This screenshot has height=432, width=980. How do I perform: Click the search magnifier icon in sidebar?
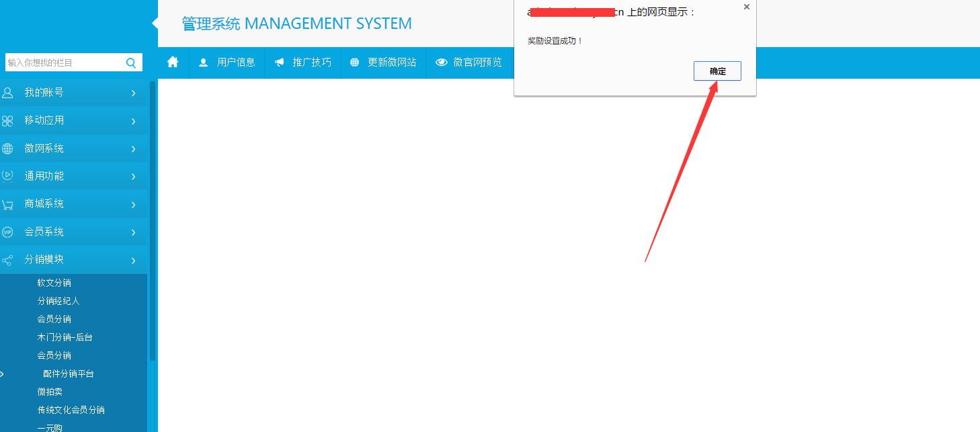tap(131, 63)
